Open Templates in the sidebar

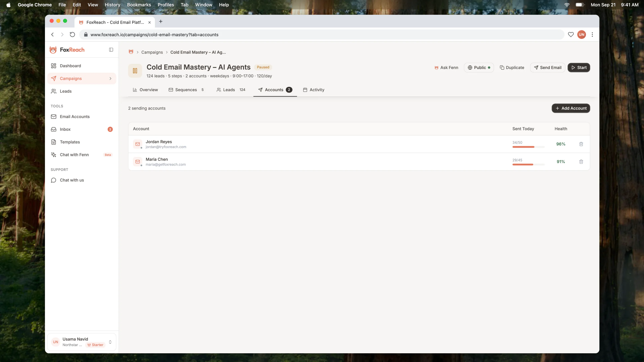82,142
